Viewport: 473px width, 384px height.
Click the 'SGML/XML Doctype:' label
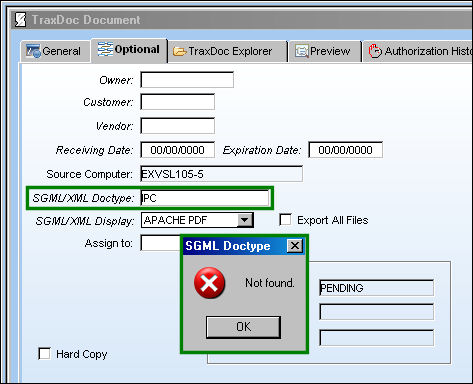tap(83, 198)
